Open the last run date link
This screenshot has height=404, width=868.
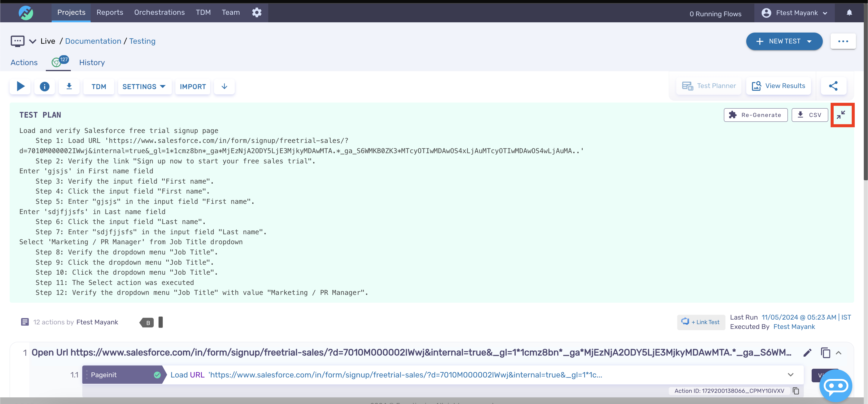click(806, 317)
